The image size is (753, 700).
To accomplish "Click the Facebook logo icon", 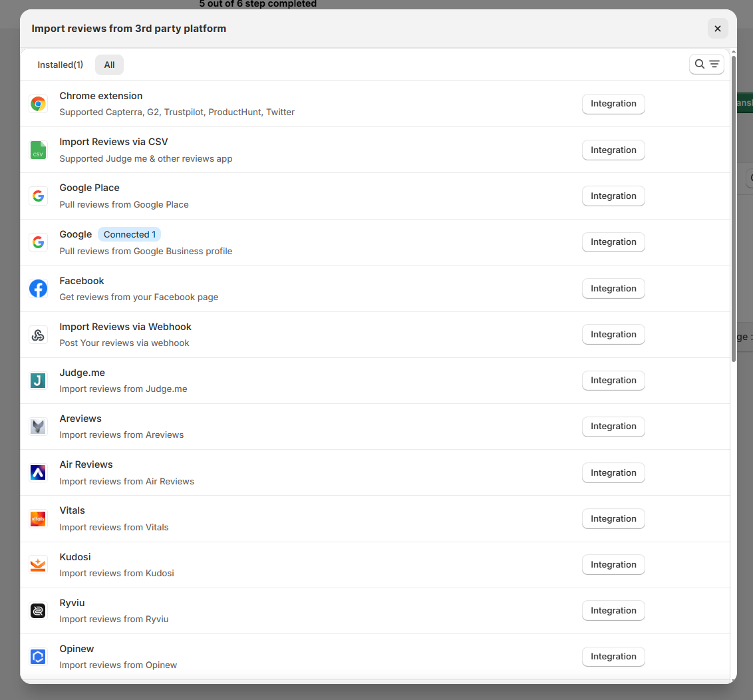I will click(x=38, y=288).
